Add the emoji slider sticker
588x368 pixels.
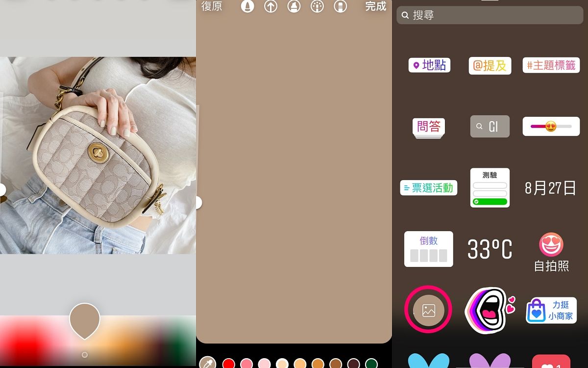click(551, 127)
